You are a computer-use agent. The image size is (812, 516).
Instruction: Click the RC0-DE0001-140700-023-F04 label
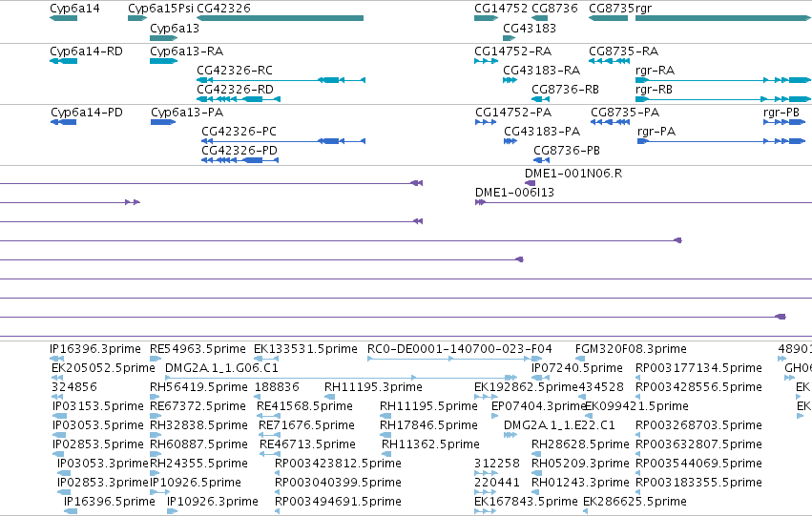point(459,348)
